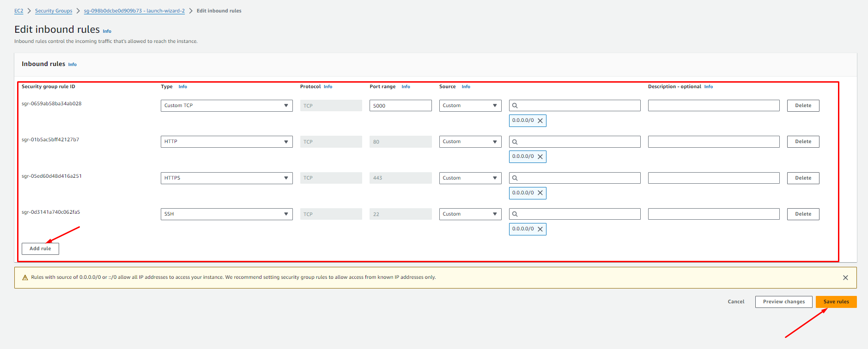Open Type dropdown showing HTTP
Screen dimensions: 868x349
coord(226,142)
